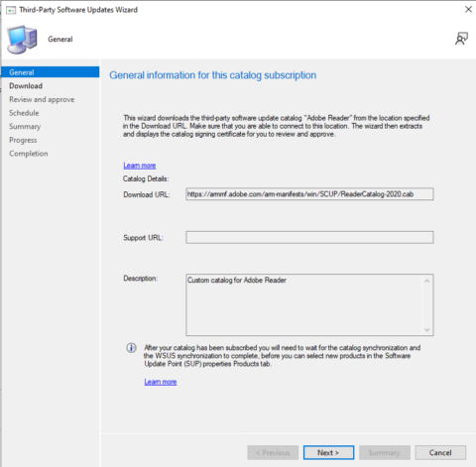Click the wizard description paragraph mentioning Adobe Reader
The width and height of the screenshot is (476, 467).
(277, 126)
